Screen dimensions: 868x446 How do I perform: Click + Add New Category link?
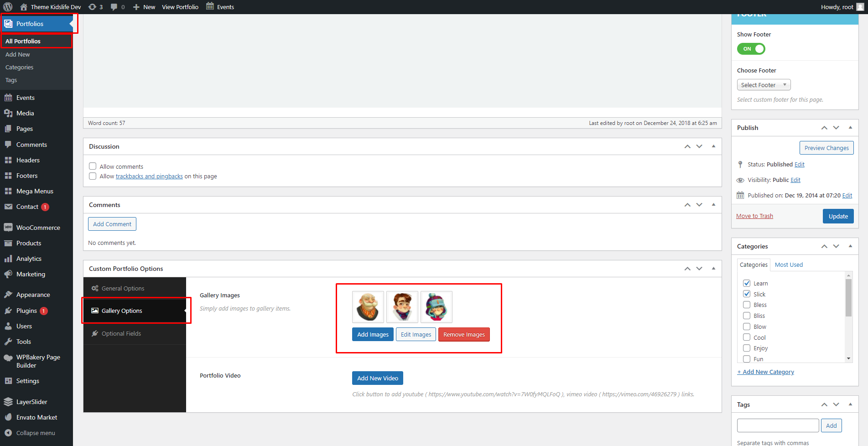765,372
